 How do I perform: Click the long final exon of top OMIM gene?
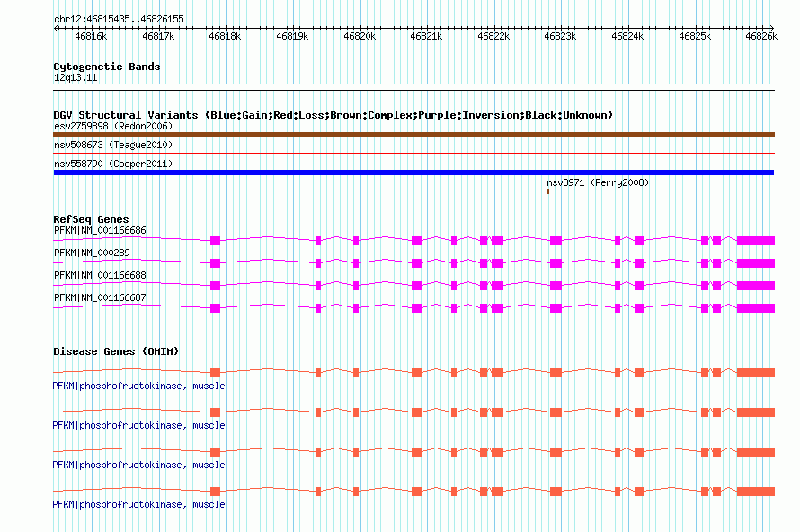(x=756, y=373)
